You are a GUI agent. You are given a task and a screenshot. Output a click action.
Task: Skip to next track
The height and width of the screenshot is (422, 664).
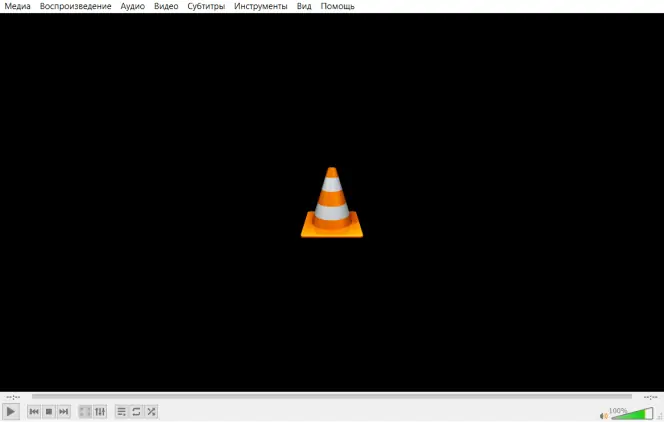pyautogui.click(x=64, y=411)
